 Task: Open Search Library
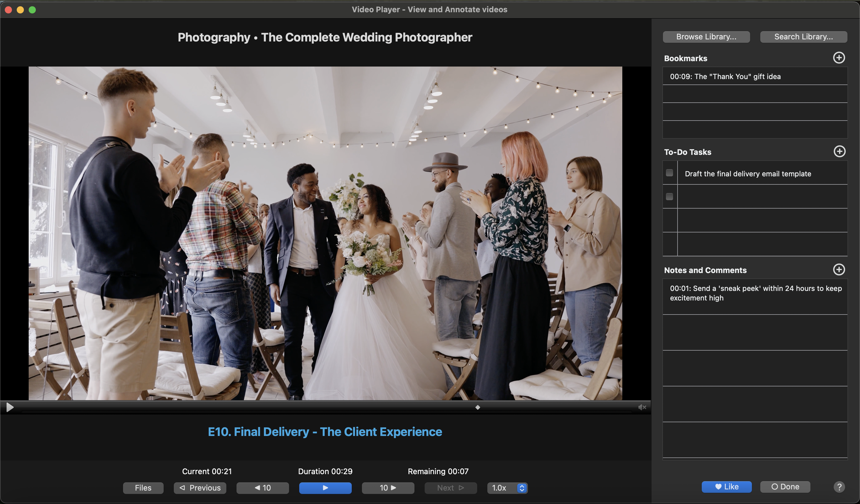[803, 37]
